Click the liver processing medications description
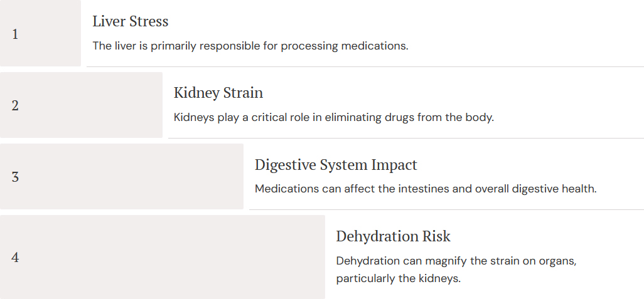The image size is (644, 299). click(x=250, y=46)
